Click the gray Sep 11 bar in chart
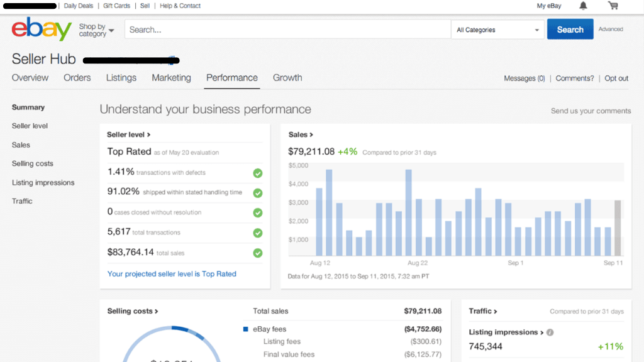This screenshot has height=362, width=644. click(x=618, y=228)
